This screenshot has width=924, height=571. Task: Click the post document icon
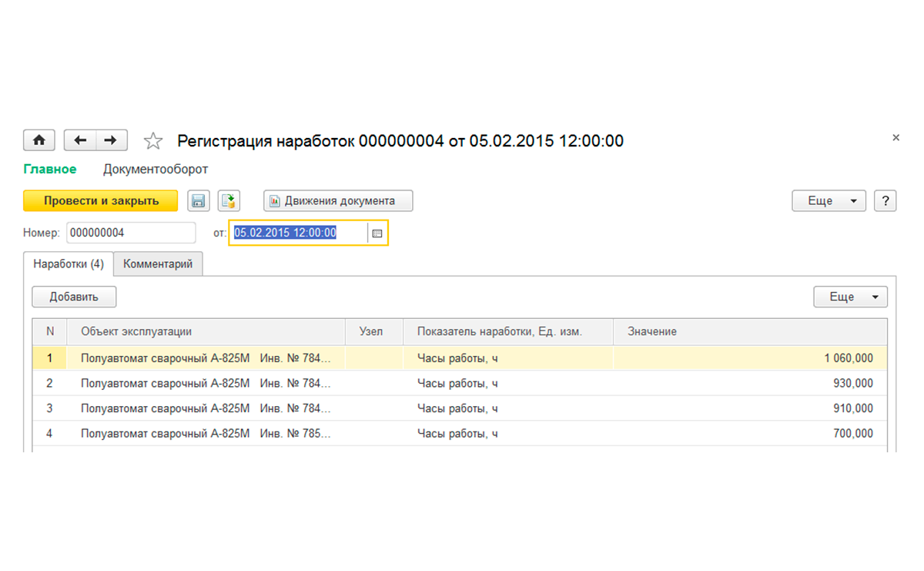pos(229,201)
